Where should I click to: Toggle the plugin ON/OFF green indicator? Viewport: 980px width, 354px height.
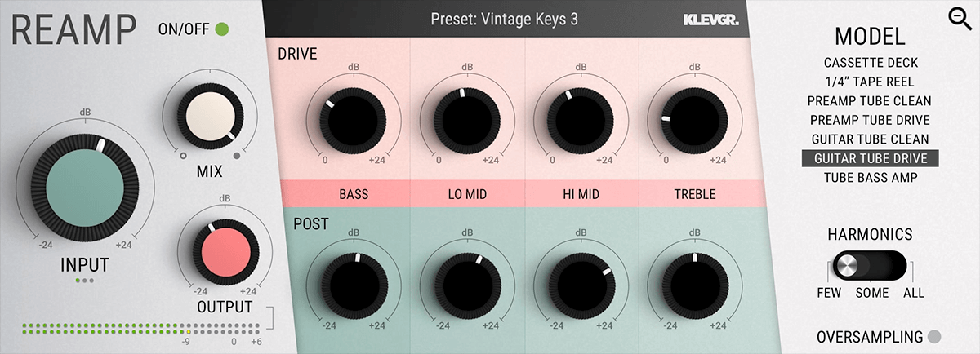[x=221, y=29]
